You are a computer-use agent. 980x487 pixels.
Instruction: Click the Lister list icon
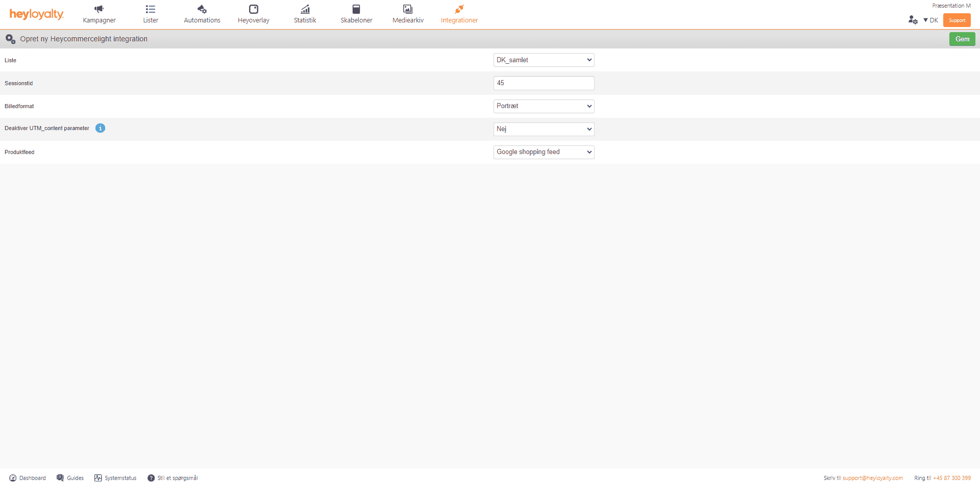click(151, 9)
